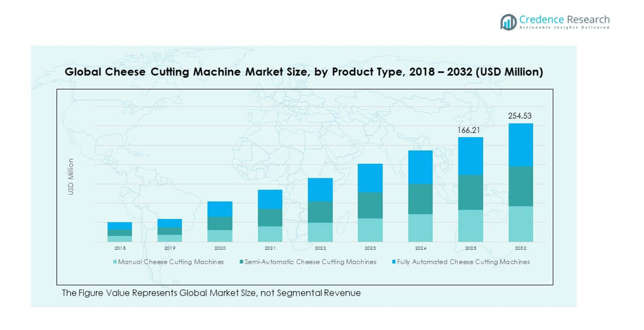Click the 166.21 data label
Viewport: 644px width, 330px height.
(470, 130)
